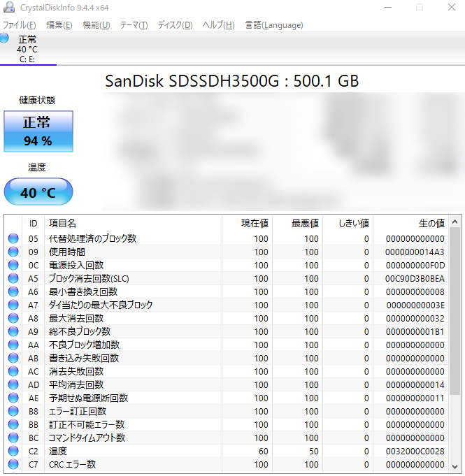This screenshot has height=476, width=465.
Task: Click the 項目名 column header
Action: pos(133,224)
